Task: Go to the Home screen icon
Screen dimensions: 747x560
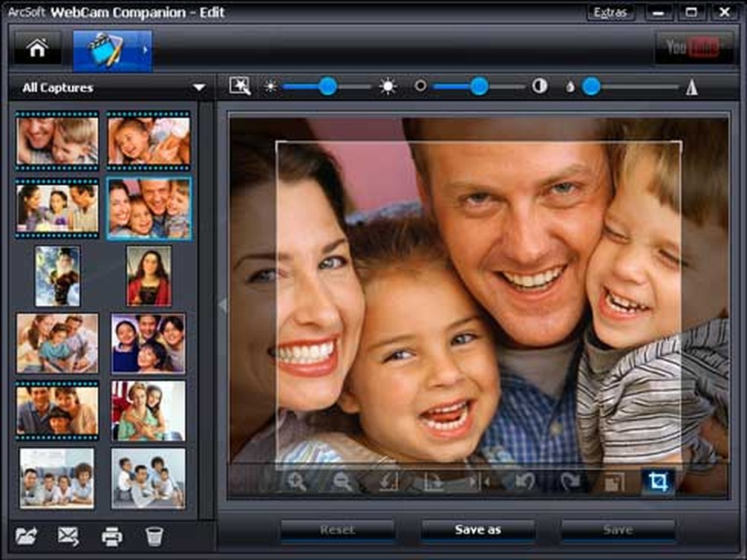Action: (37, 48)
